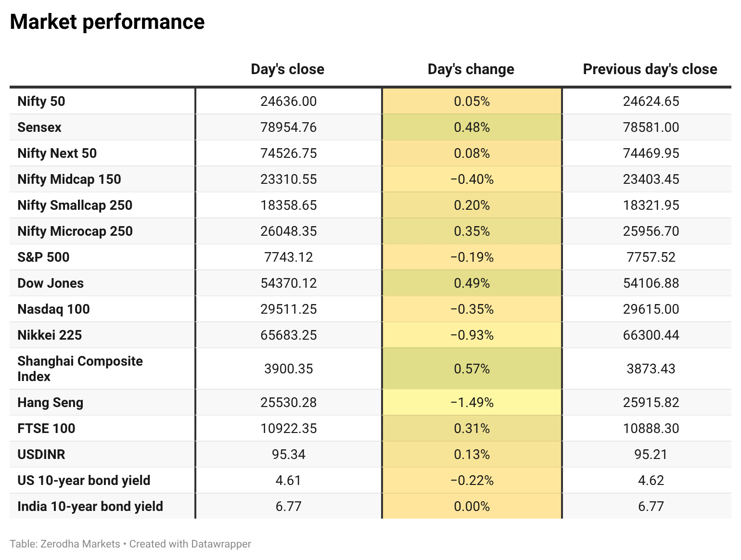Click the Nifty Microcap 250 0.35% change cell
741x560 pixels.
(472, 231)
